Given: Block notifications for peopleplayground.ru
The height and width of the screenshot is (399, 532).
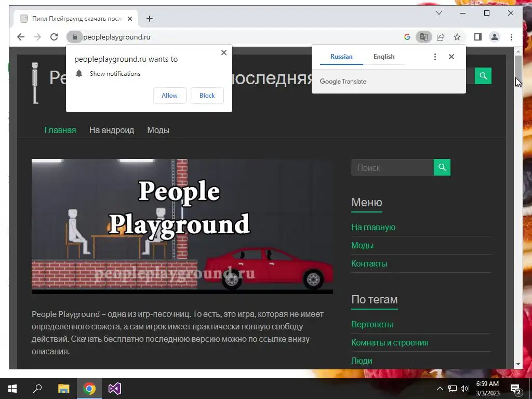Looking at the screenshot, I should click(207, 96).
